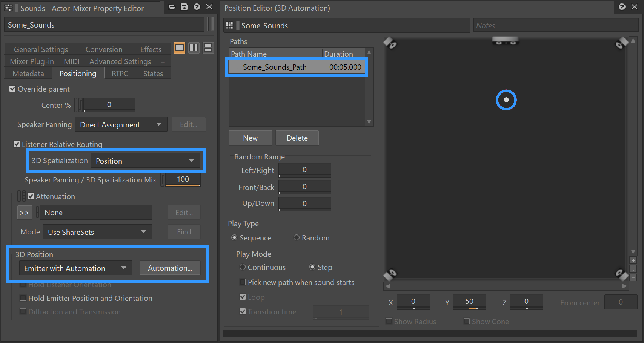Open the Automation editor button
The width and height of the screenshot is (644, 343).
coord(170,268)
